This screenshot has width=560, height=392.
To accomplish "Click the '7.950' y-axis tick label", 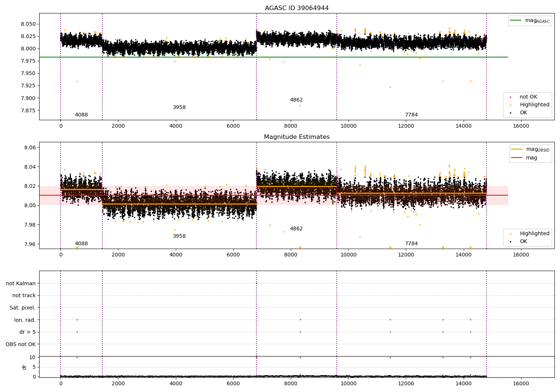I will [x=28, y=74].
